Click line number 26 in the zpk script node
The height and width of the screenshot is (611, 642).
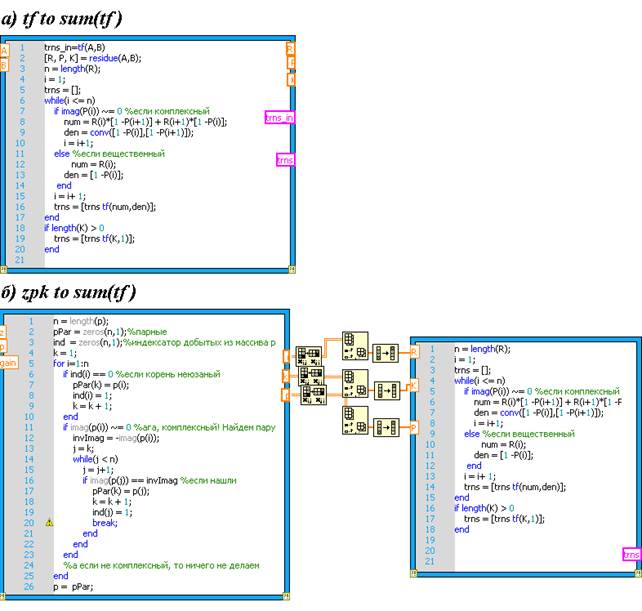click(29, 587)
